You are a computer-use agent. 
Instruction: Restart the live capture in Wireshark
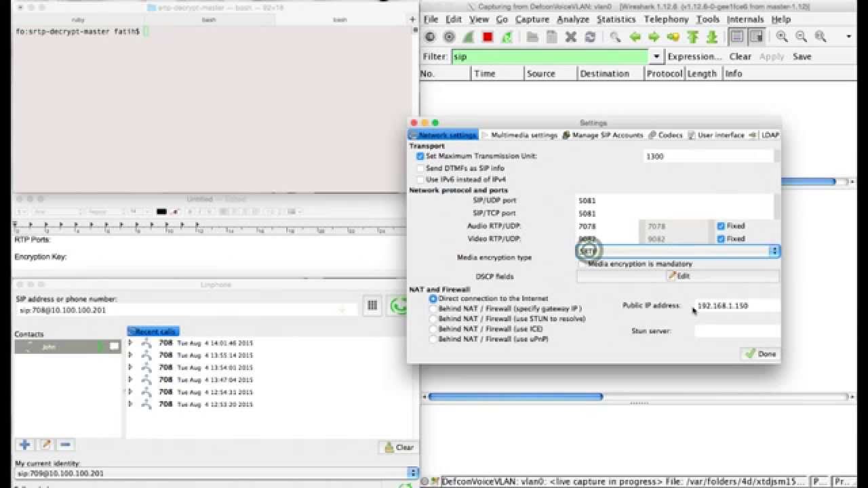coord(507,37)
